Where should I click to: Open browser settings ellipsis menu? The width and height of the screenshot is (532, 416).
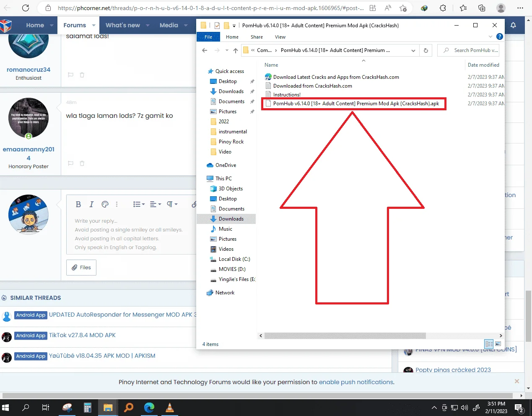(x=520, y=8)
